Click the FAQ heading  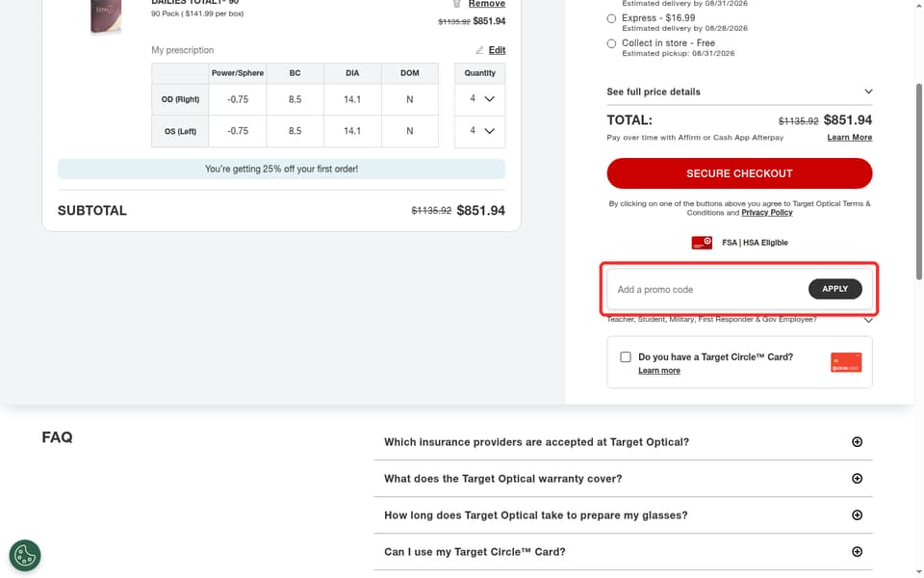(x=57, y=437)
